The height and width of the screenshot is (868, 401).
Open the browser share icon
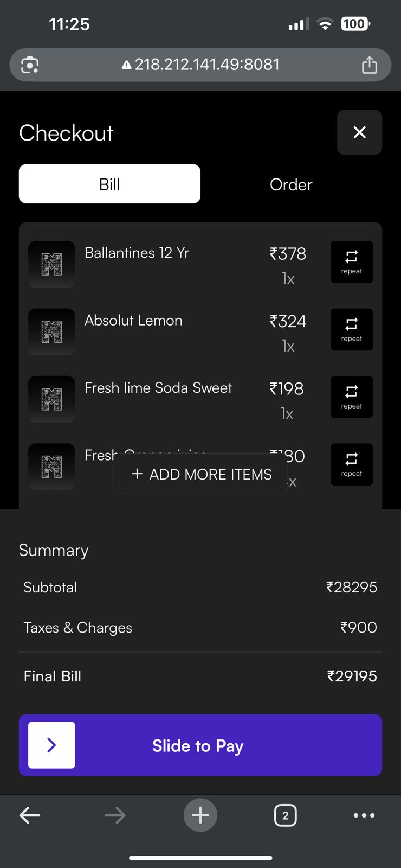click(370, 65)
